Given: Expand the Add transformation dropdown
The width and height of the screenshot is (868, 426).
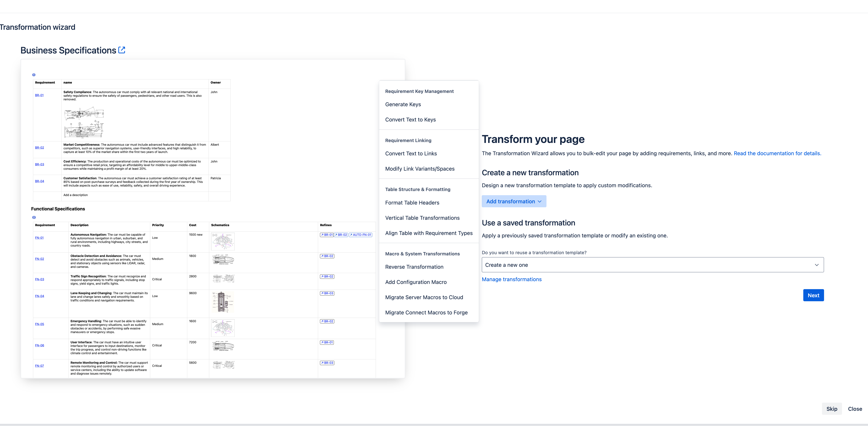Looking at the screenshot, I should (x=514, y=202).
